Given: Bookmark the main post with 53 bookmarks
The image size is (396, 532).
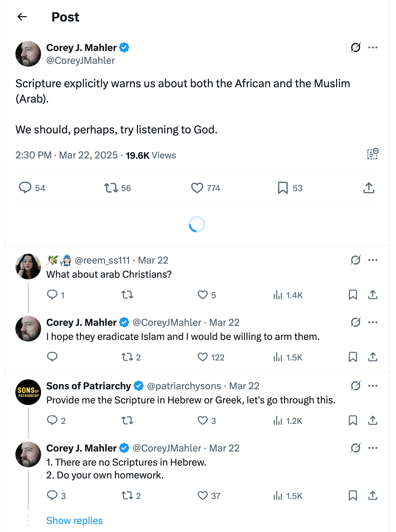Looking at the screenshot, I should pos(283,188).
